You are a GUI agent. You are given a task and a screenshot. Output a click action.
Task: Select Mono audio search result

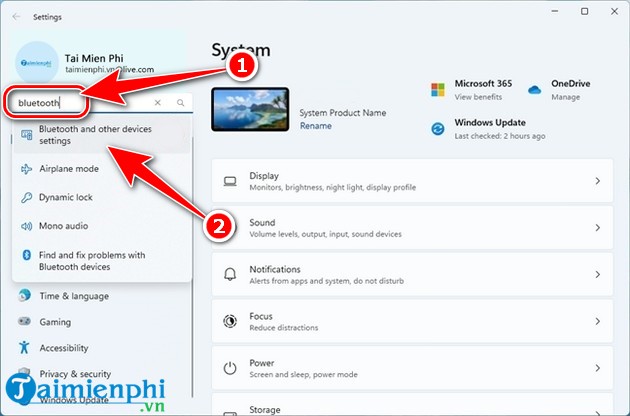click(102, 226)
